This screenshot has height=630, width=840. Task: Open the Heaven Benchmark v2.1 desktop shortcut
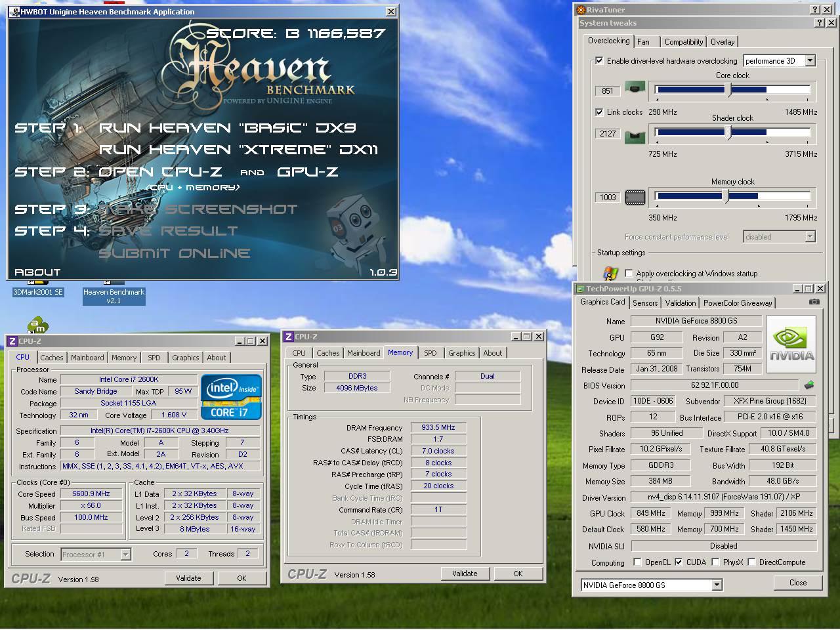tap(114, 296)
